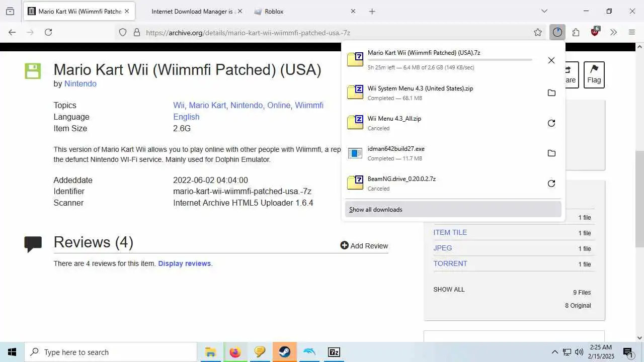Open Dolphin Emulator from the taskbar
644x362 pixels.
point(309,352)
